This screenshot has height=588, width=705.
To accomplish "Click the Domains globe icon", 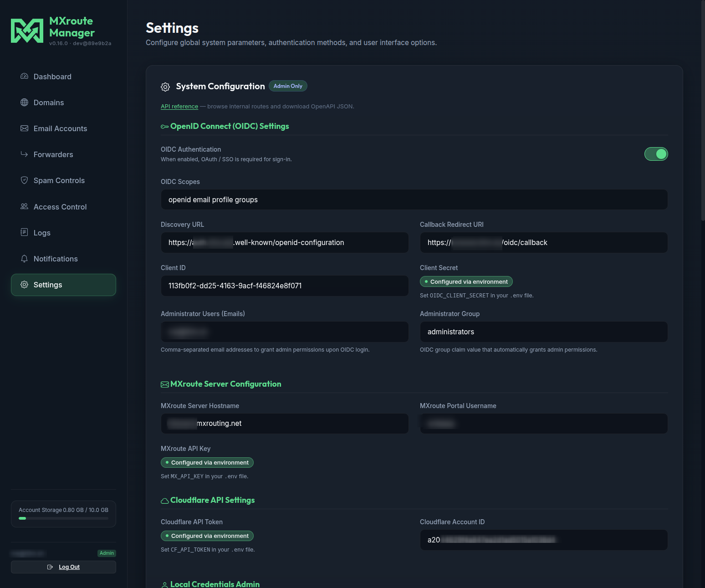I will [24, 102].
